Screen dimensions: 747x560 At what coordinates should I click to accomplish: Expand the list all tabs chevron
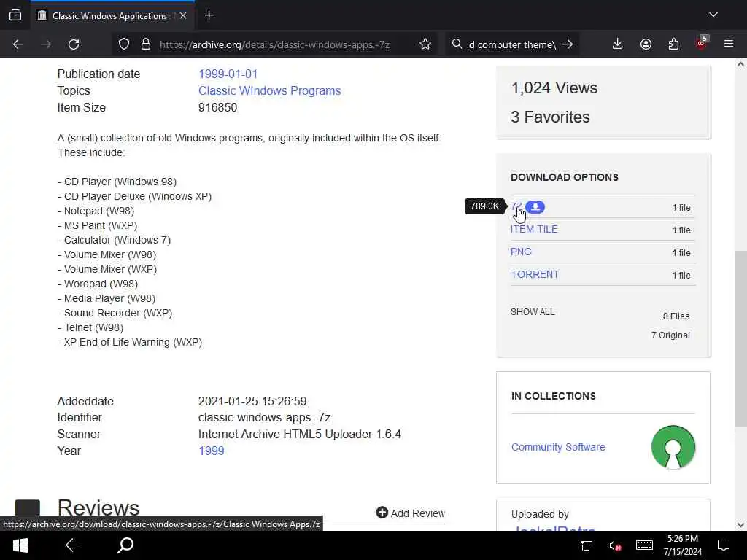tap(713, 15)
